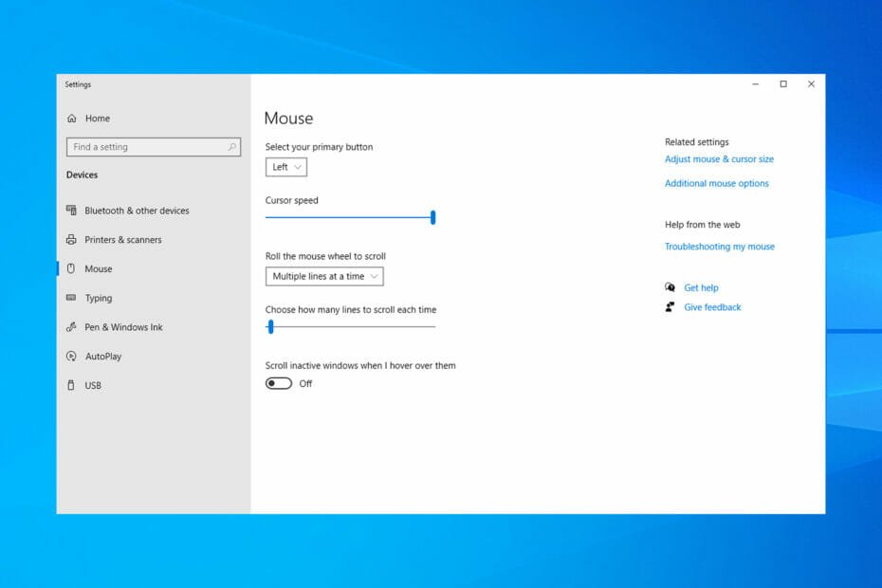
Task: Click the lines to scroll slider handle
Action: [x=270, y=326]
